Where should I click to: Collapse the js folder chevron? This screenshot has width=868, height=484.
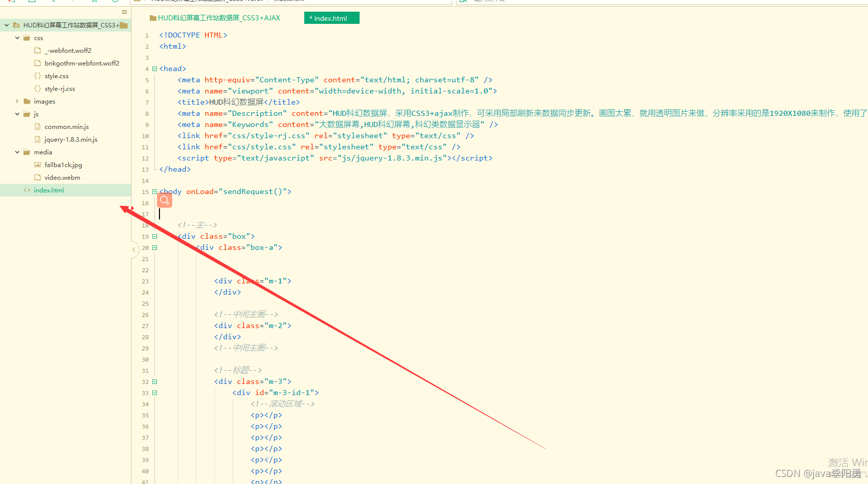pyautogui.click(x=17, y=114)
